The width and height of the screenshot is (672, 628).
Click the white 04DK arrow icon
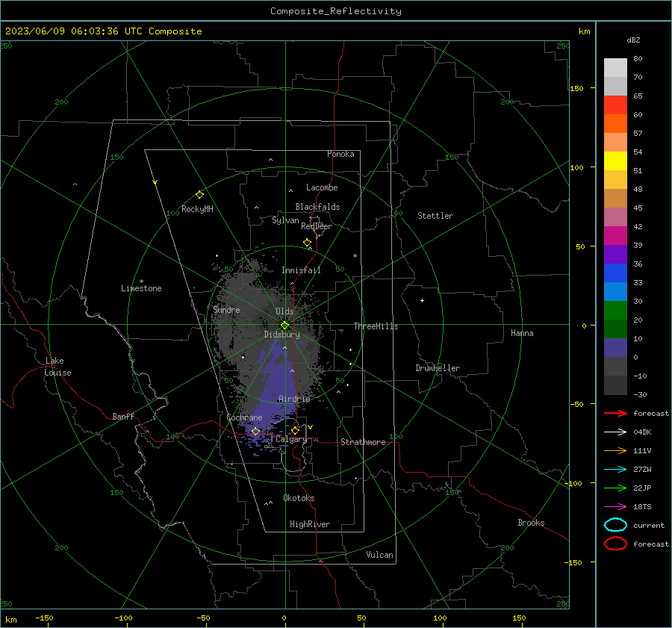615,432
